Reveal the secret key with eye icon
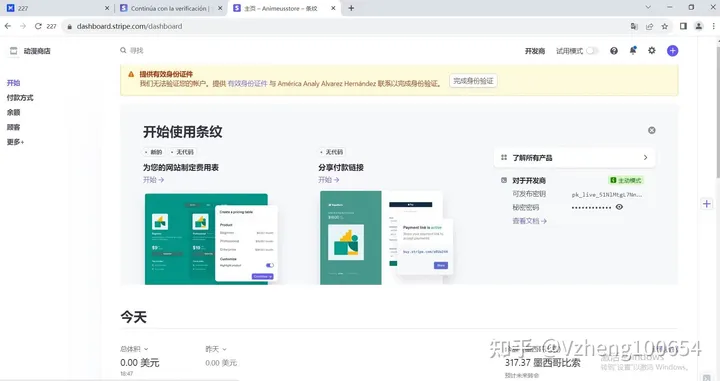Image resolution: width=720 pixels, height=381 pixels. coord(619,207)
